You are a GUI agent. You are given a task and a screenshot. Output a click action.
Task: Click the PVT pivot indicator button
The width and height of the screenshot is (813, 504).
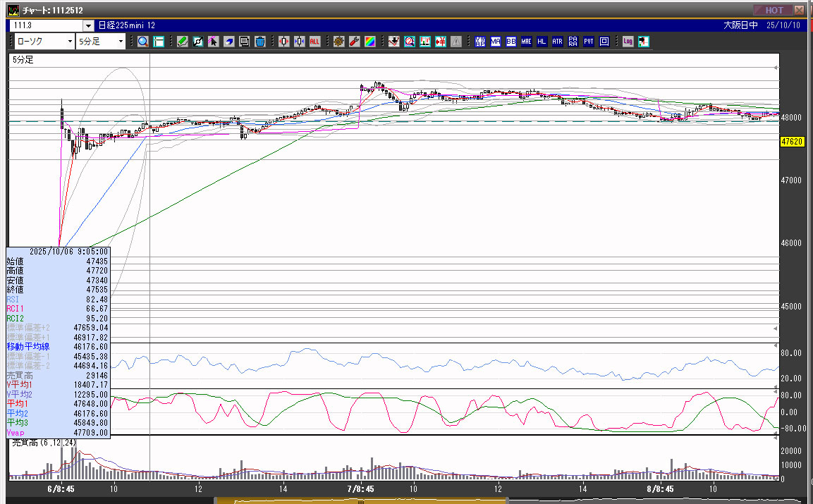[x=588, y=42]
